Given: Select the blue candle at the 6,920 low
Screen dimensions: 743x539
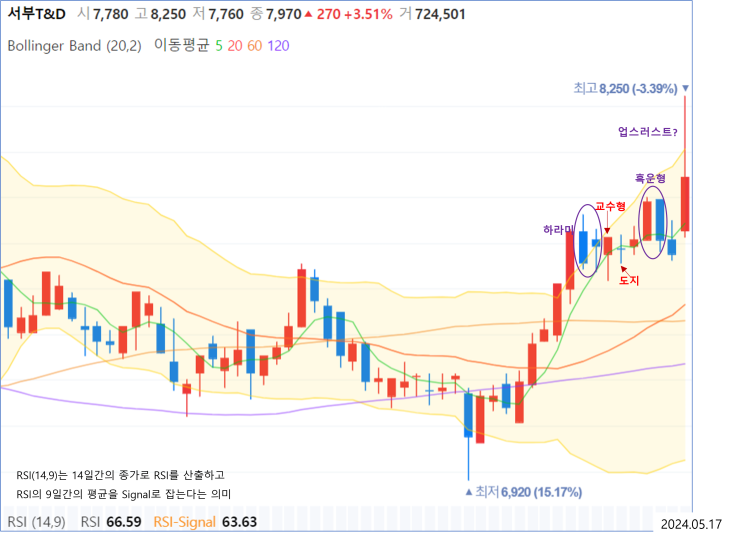Looking at the screenshot, I should pos(468,415).
